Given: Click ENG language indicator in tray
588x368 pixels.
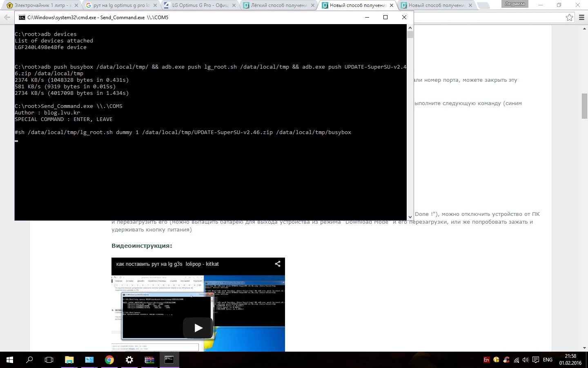Looking at the screenshot, I should point(548,360).
